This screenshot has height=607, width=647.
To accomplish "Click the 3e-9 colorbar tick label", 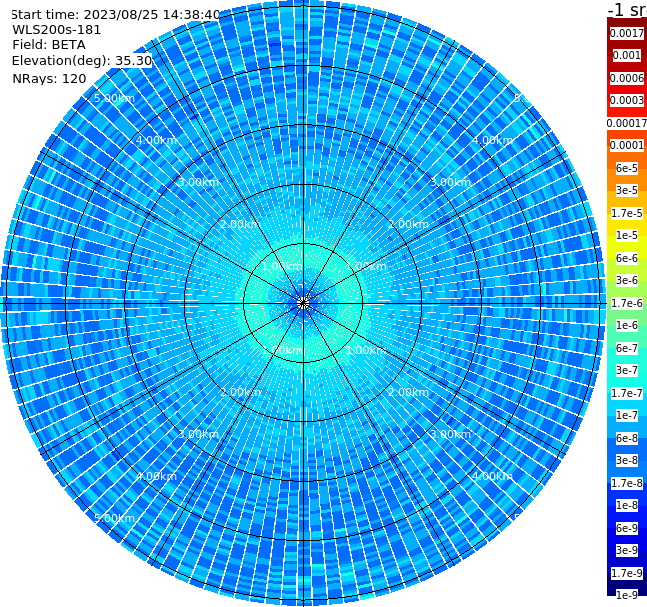I will pos(627,550).
